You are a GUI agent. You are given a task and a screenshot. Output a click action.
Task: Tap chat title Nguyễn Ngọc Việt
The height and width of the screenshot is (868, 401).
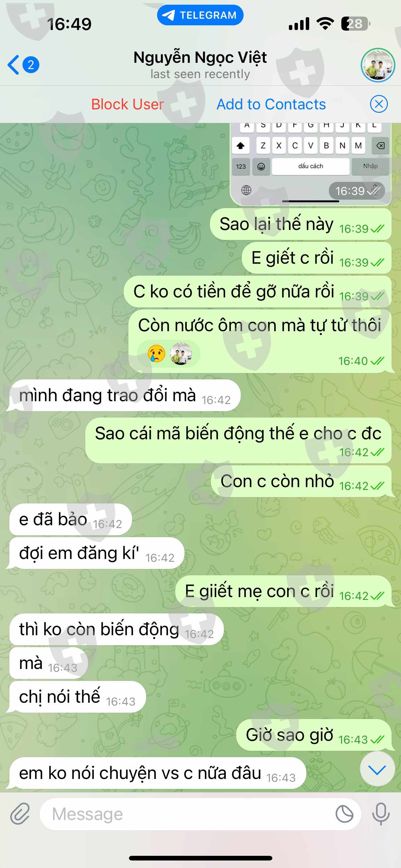tap(200, 57)
